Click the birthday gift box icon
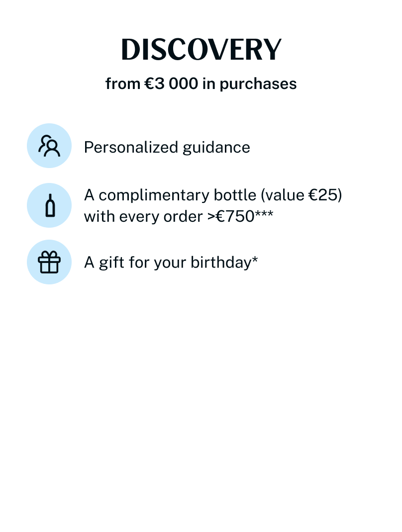Image resolution: width=402 pixels, height=532 pixels. (x=49, y=262)
